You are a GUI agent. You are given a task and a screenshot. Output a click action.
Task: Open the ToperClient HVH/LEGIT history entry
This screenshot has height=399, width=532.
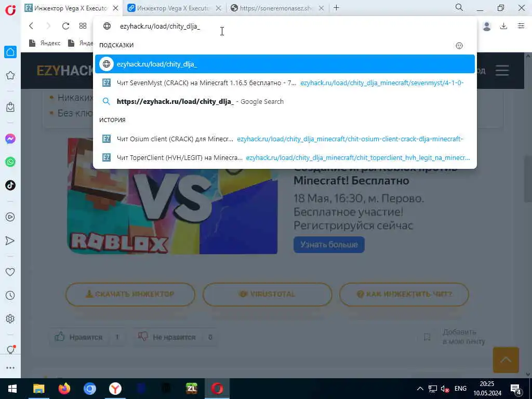tap(285, 157)
